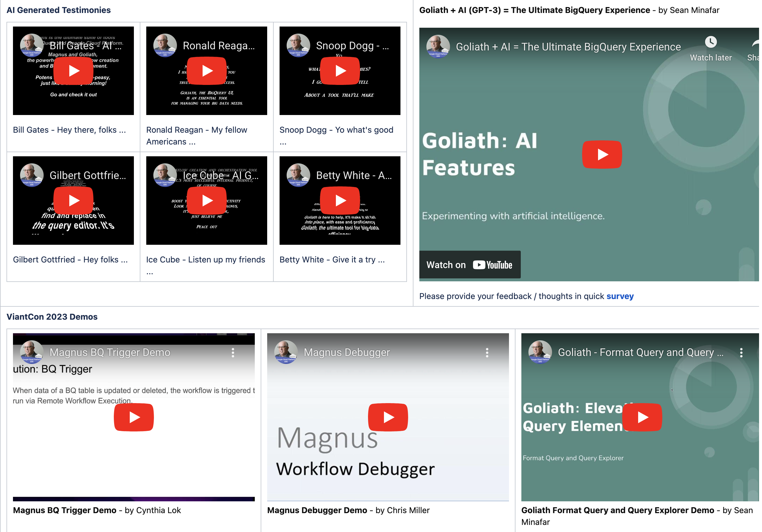Click channel avatar on Magnus BQ Trigger video
The width and height of the screenshot is (762, 532).
click(x=32, y=352)
